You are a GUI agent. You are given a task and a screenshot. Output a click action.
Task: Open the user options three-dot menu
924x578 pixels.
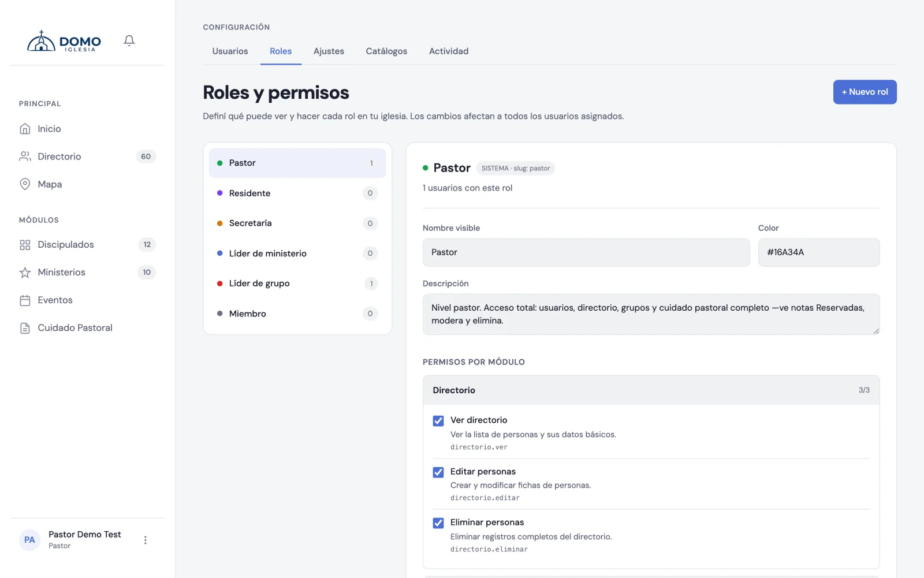tap(146, 540)
